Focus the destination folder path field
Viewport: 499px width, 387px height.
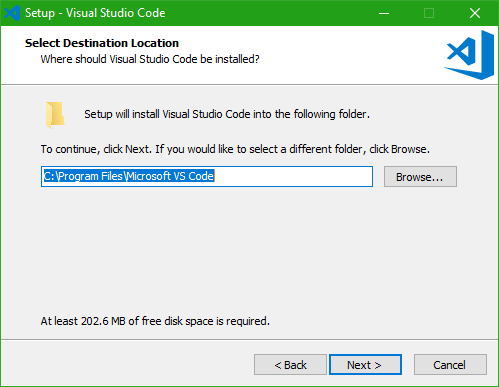tap(207, 177)
